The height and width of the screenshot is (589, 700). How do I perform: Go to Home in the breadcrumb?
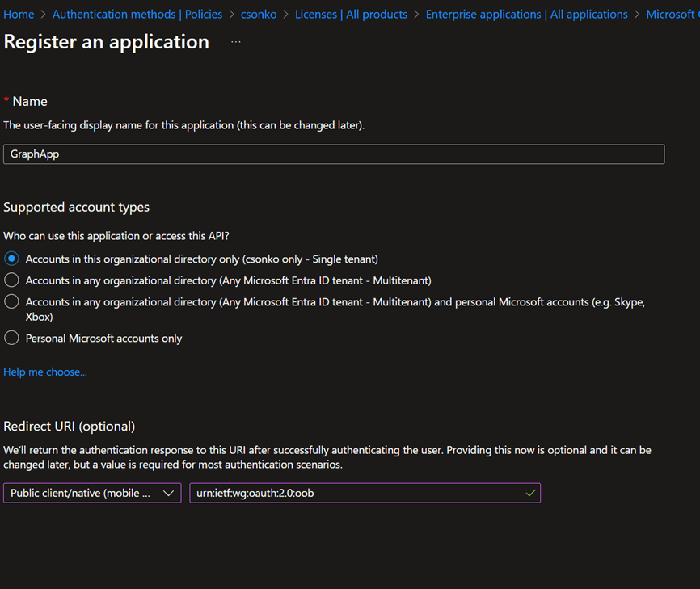(x=19, y=14)
